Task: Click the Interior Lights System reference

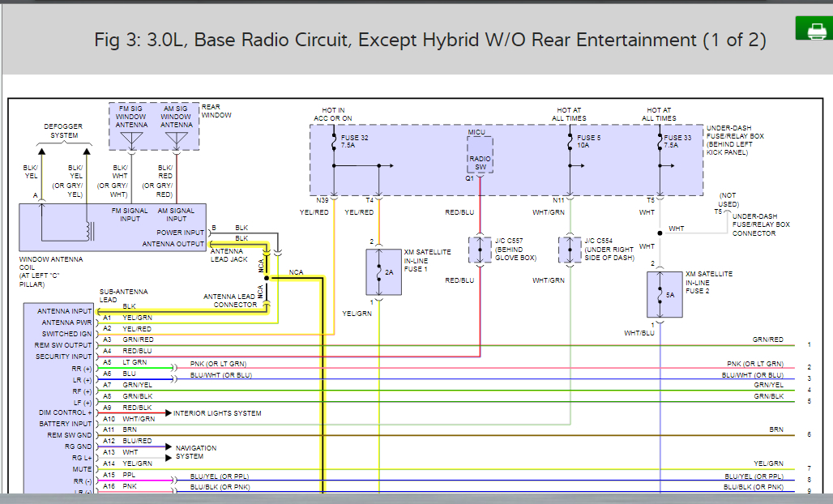Action: pos(216,413)
